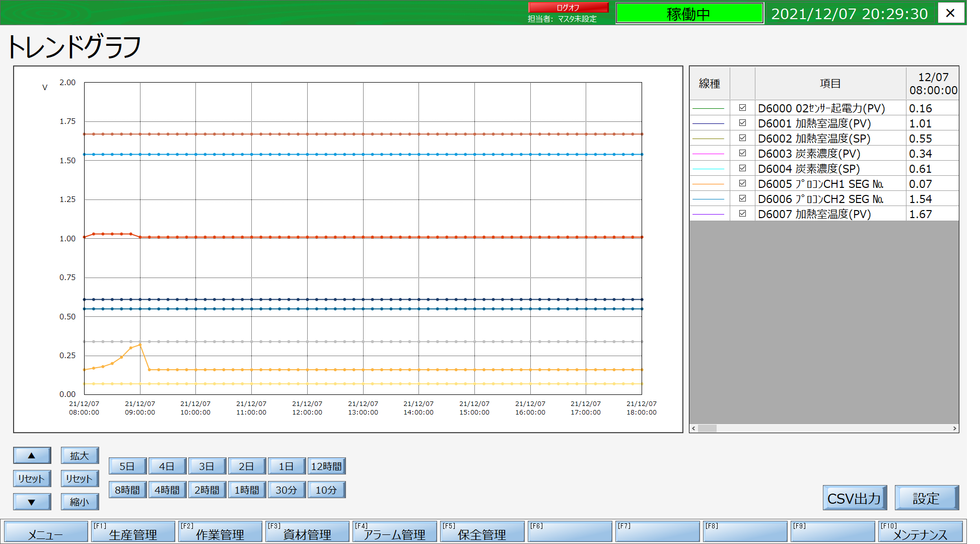980x544 pixels.
Task: Open F2 作業管理 screen
Action: point(220,532)
